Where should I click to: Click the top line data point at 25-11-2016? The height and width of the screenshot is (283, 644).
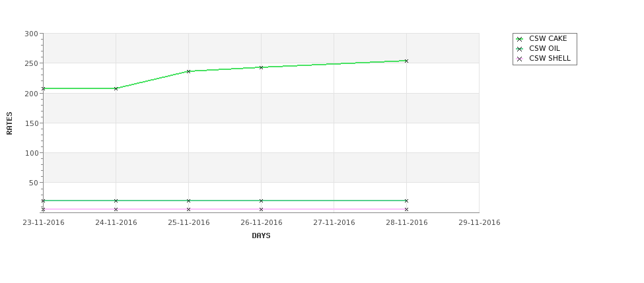[188, 71]
